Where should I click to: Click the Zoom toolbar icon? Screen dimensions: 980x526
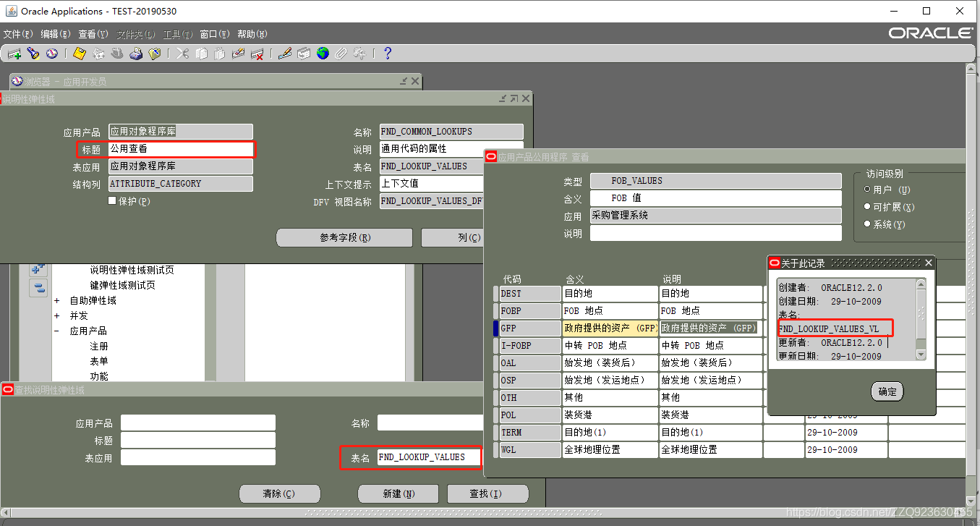click(304, 54)
